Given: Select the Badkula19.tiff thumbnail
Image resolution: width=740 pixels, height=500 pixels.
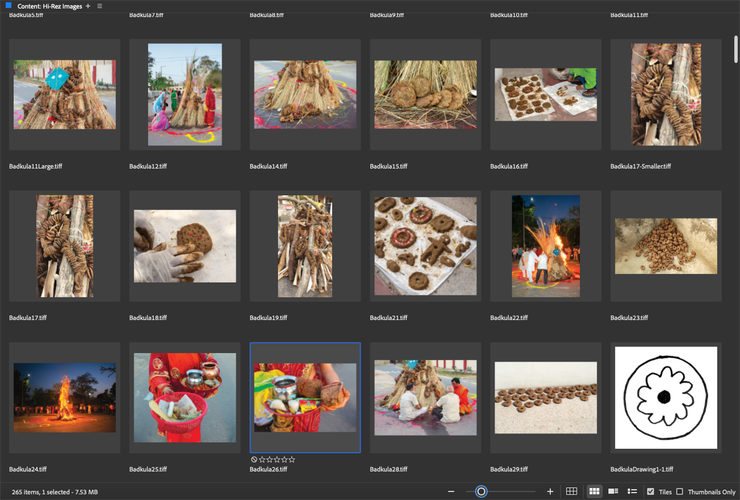Looking at the screenshot, I should pos(305,246).
